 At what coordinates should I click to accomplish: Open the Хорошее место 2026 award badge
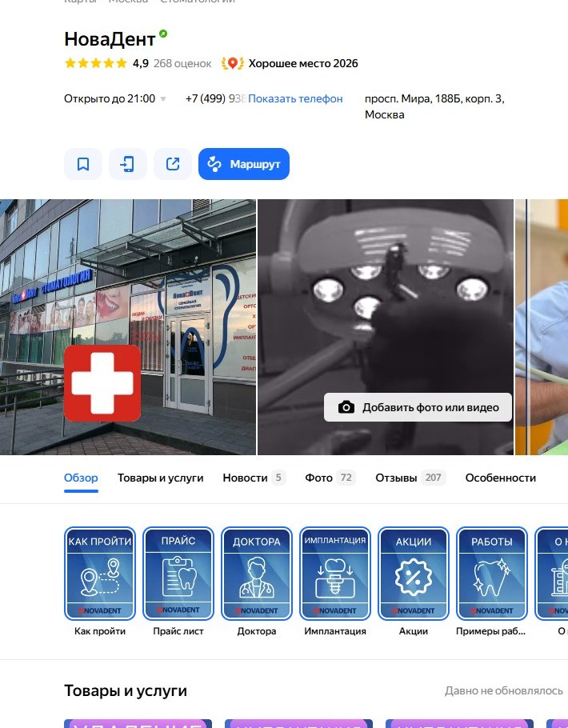point(290,63)
